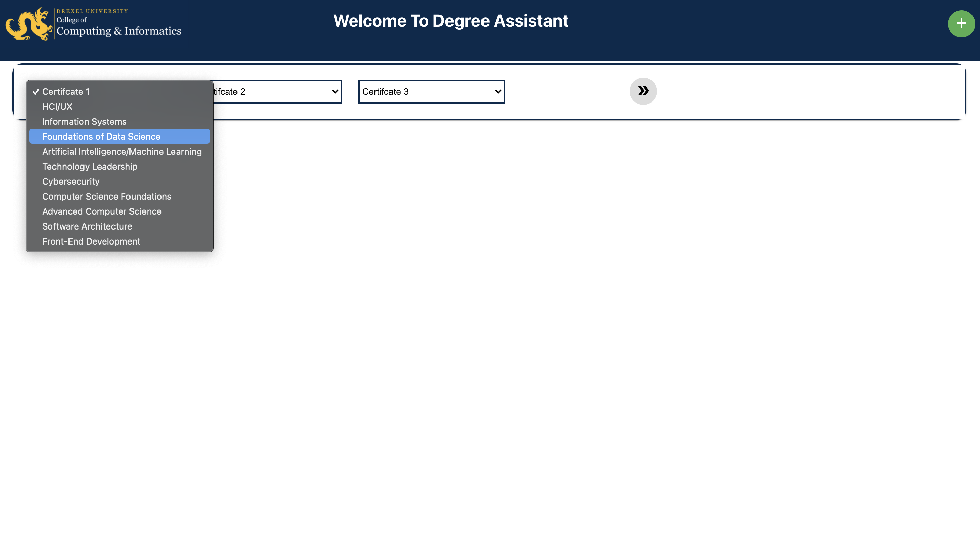Click the Certifcate 3 dropdown arrow
The width and height of the screenshot is (980, 534).
tap(497, 92)
